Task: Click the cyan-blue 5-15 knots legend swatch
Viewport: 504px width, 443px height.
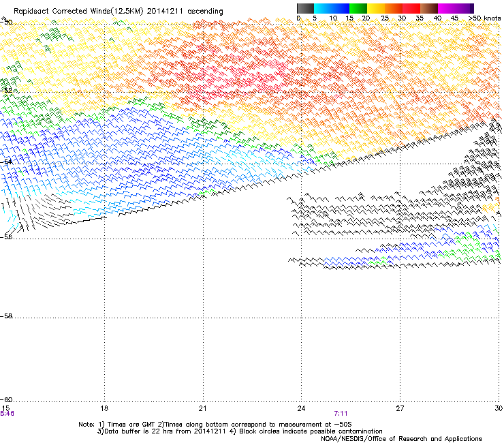Action: pos(332,8)
